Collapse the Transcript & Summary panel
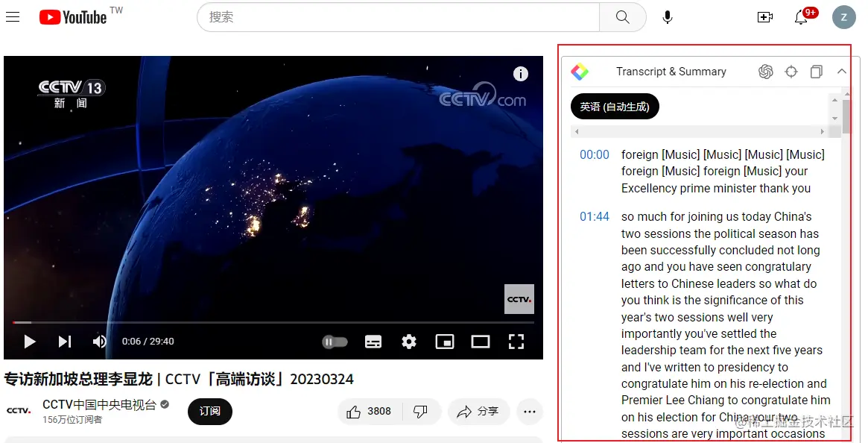The image size is (868, 443). (841, 72)
